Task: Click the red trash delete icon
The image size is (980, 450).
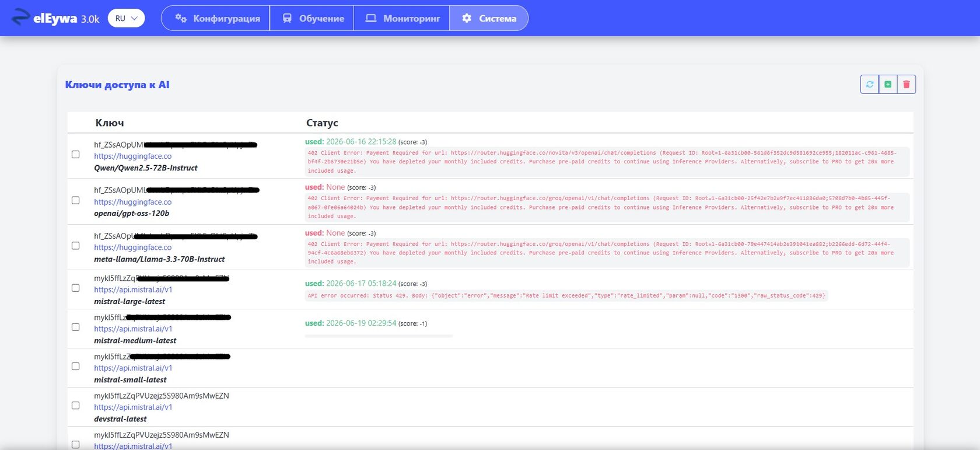Action: (907, 84)
